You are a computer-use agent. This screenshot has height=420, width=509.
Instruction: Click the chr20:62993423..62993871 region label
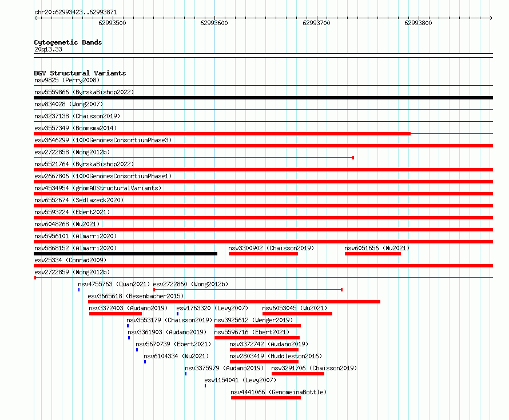tap(75, 12)
